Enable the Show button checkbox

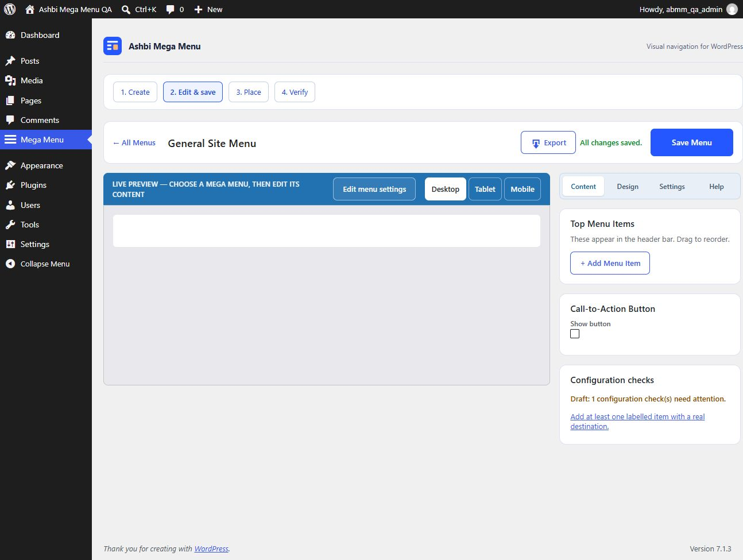(x=575, y=334)
